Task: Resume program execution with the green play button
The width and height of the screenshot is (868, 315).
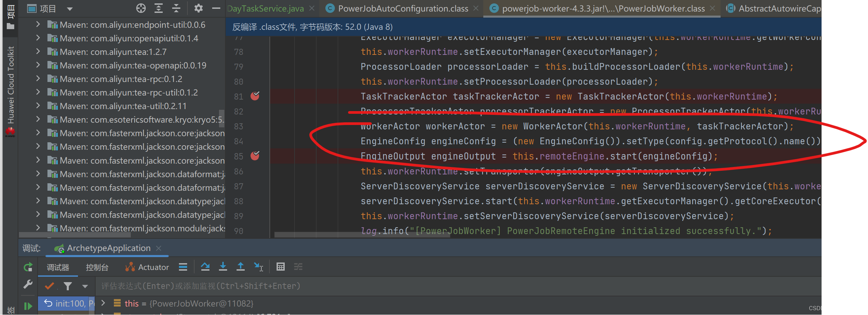Action: point(28,306)
